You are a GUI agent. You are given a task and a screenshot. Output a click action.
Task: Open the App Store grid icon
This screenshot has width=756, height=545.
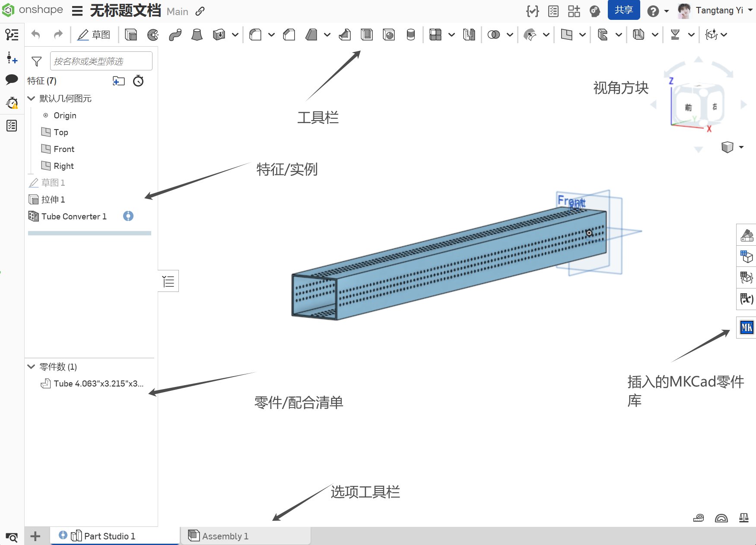point(574,11)
